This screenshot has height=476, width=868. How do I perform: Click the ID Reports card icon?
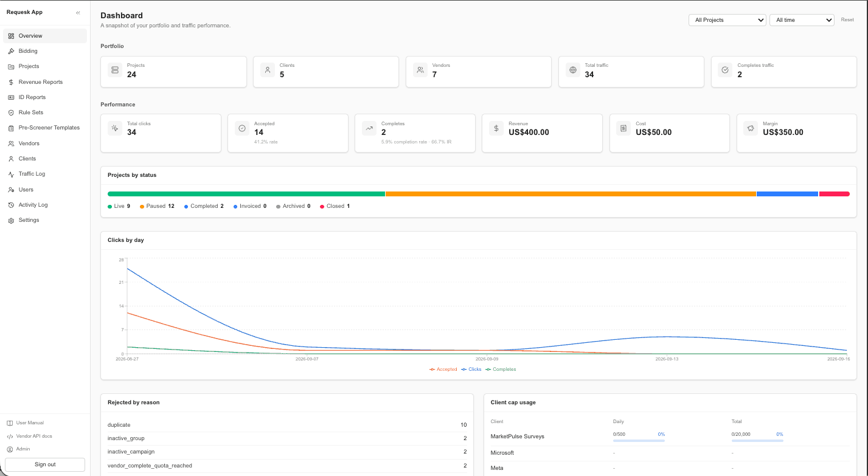tap(11, 97)
